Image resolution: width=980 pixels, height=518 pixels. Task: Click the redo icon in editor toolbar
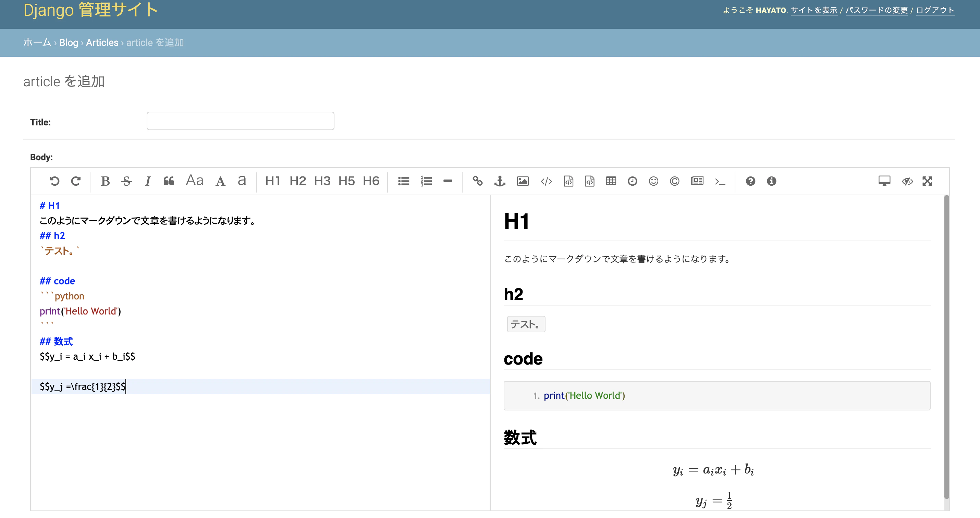[x=76, y=181]
